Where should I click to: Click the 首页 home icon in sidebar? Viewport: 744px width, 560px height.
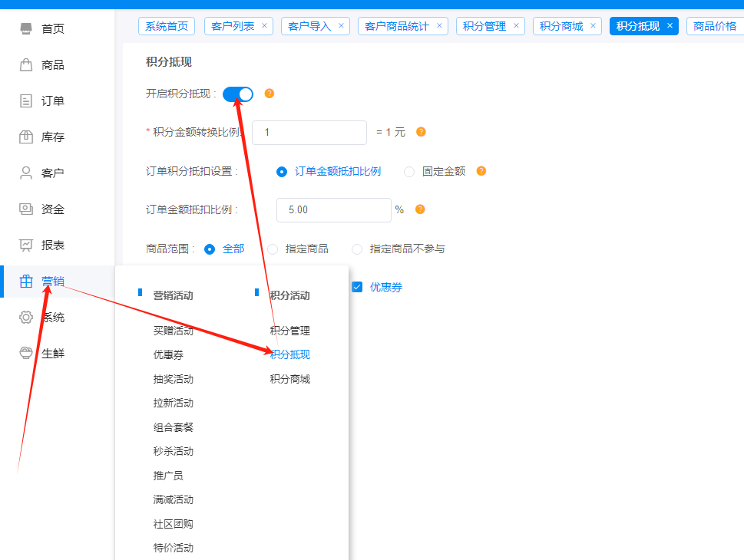(26, 29)
